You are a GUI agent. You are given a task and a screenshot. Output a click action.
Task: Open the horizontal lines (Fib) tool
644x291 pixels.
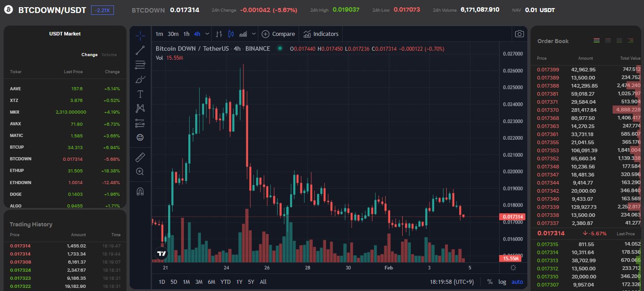point(140,65)
